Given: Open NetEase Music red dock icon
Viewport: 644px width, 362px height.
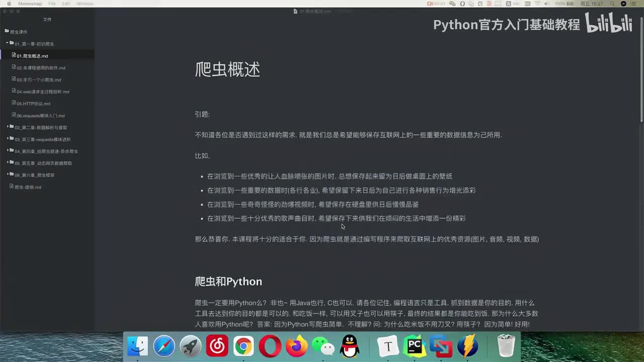Looking at the screenshot, I should pyautogui.click(x=217, y=346).
